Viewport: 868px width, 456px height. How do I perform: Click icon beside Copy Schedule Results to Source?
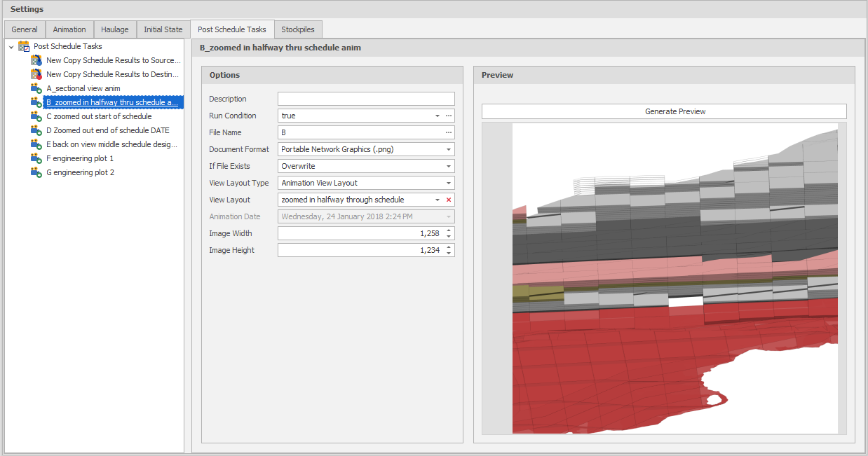pyautogui.click(x=36, y=60)
